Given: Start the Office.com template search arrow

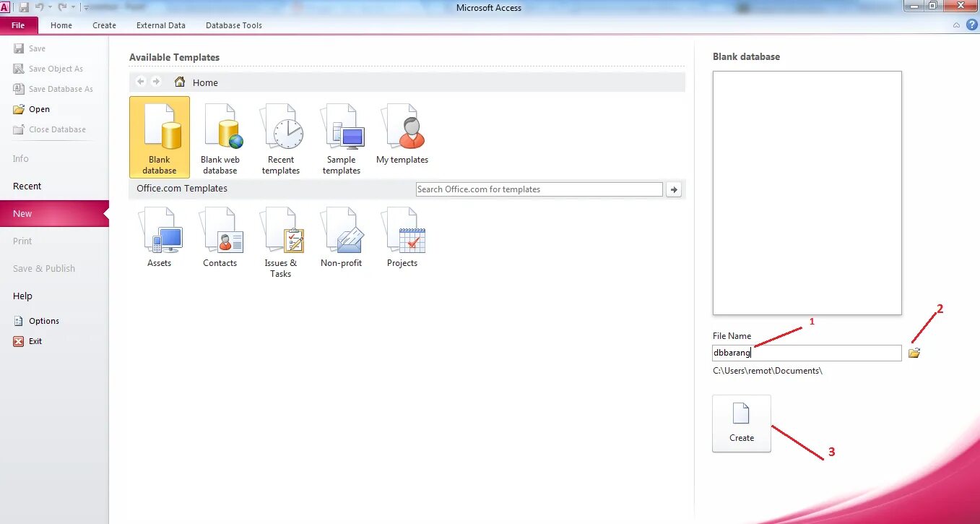Looking at the screenshot, I should click(x=674, y=189).
